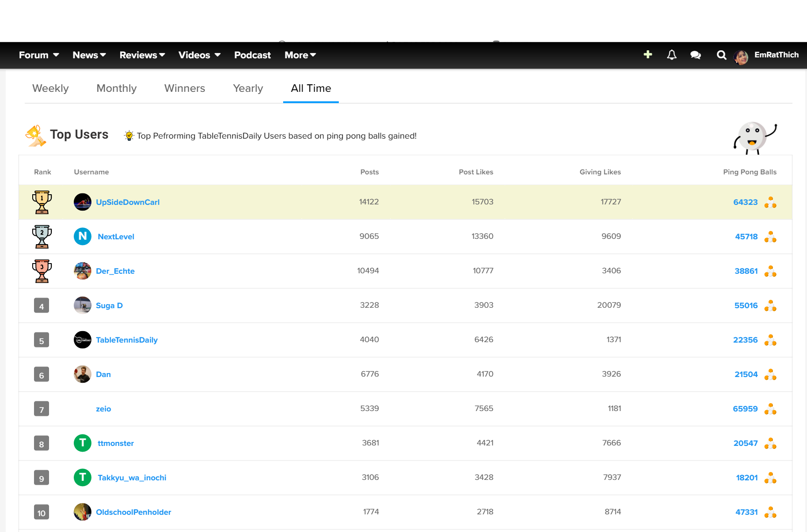Click the rank 4 badge
This screenshot has width=807, height=532.
click(42, 306)
